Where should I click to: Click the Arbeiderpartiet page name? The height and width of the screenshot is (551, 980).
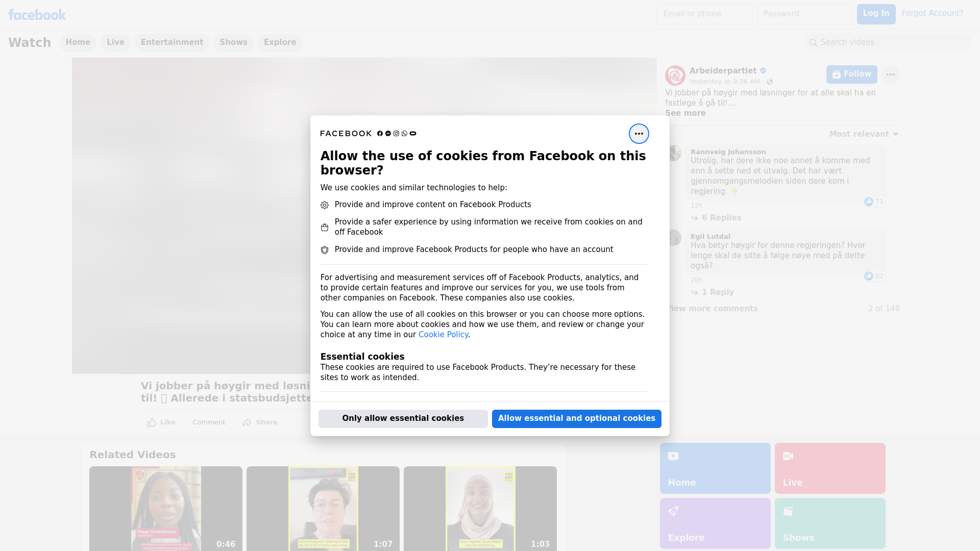(x=723, y=71)
